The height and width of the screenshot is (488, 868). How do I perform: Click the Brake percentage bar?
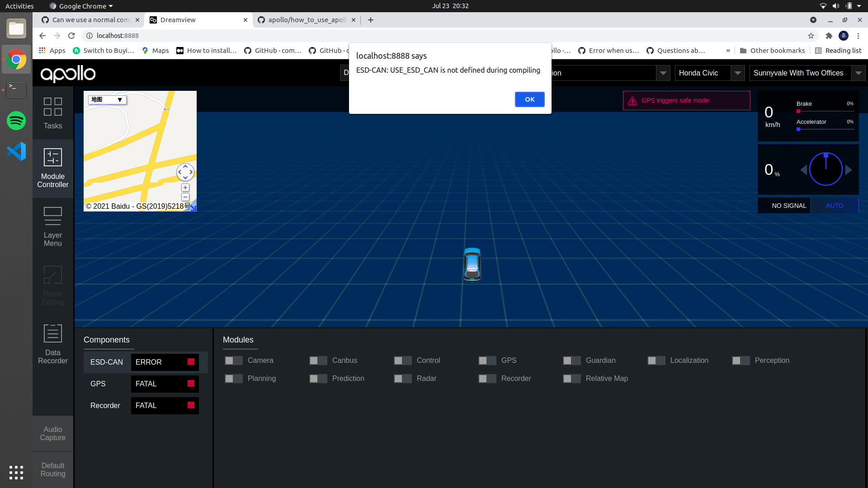tap(826, 111)
